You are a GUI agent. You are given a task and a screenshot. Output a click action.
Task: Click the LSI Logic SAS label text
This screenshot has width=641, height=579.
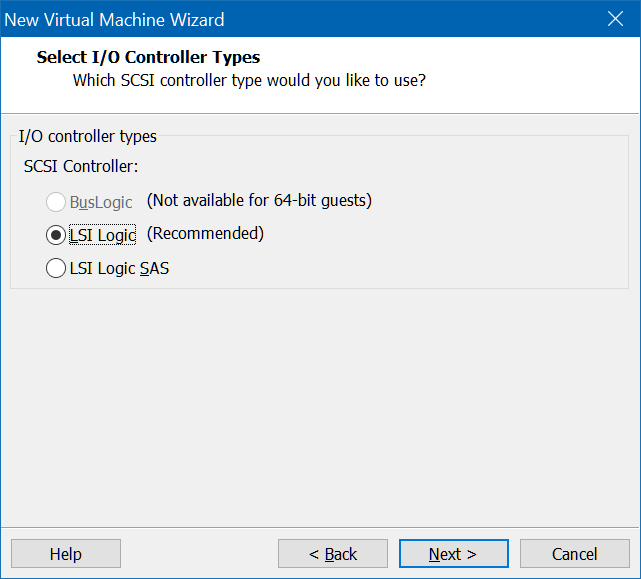click(x=119, y=269)
